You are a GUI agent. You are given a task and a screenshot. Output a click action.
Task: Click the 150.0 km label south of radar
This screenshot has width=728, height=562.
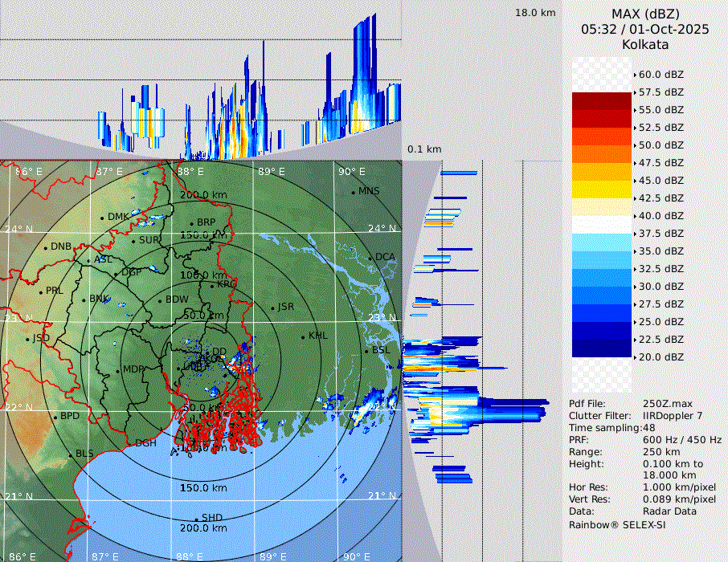[x=202, y=488]
